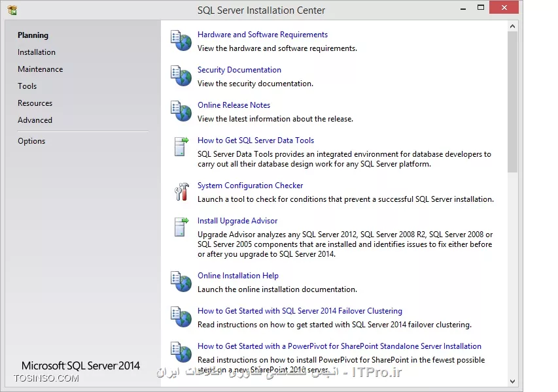Click the globe icon beside Hardware and Software Requirements

(x=181, y=41)
